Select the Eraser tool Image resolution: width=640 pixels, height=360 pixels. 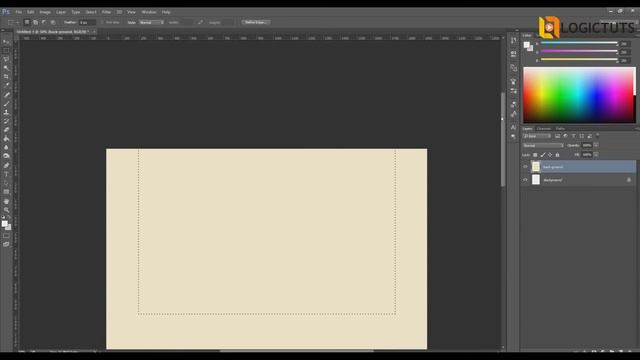[x=6, y=130]
